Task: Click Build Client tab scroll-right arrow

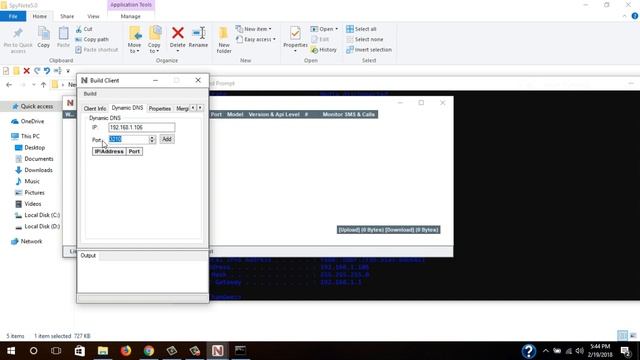Action: pyautogui.click(x=200, y=108)
